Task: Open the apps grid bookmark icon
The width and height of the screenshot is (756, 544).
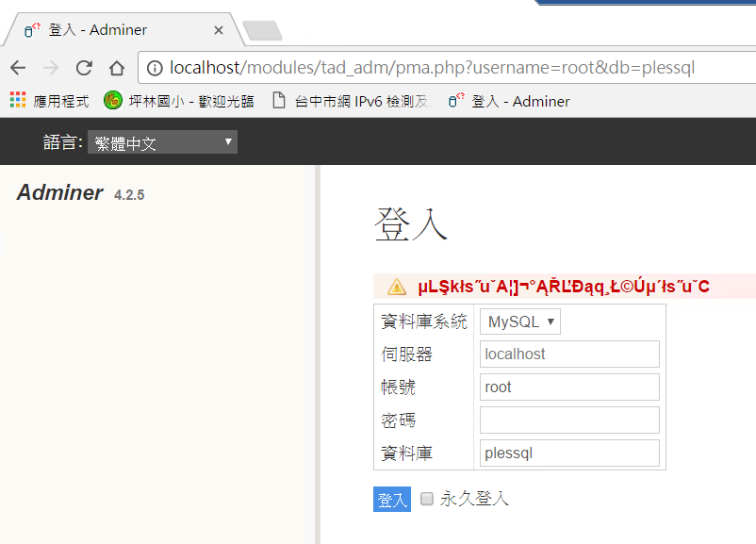Action: pos(18,101)
